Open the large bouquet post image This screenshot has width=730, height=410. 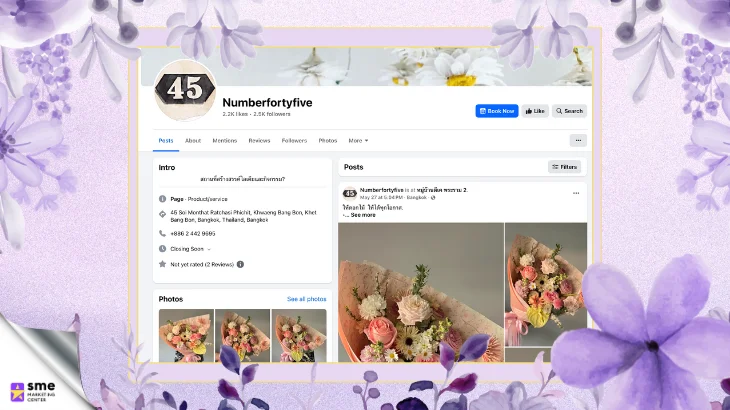click(421, 292)
